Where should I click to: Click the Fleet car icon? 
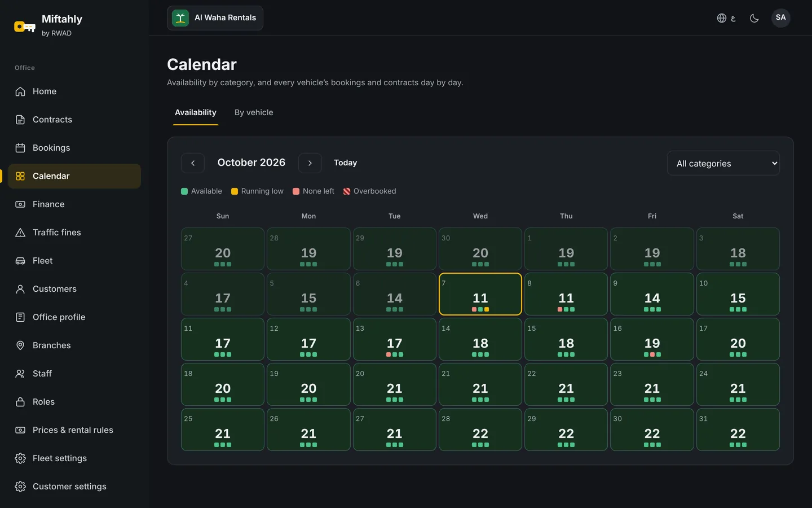pos(20,261)
